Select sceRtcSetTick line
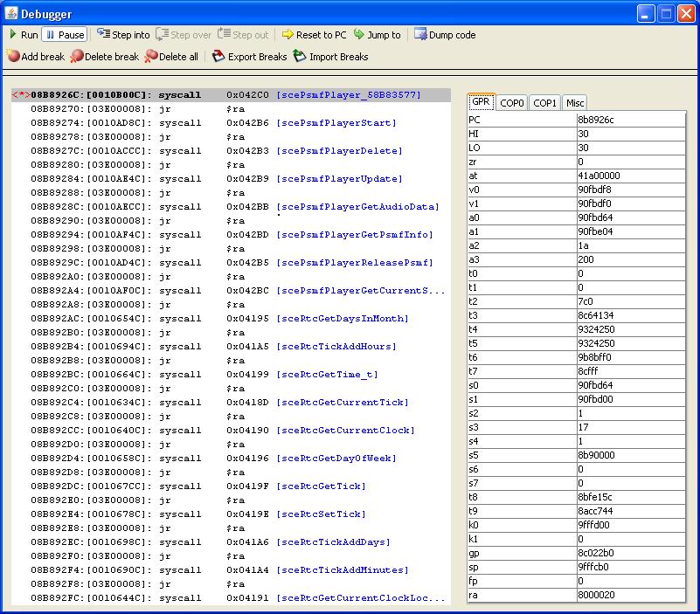 tap(231, 514)
